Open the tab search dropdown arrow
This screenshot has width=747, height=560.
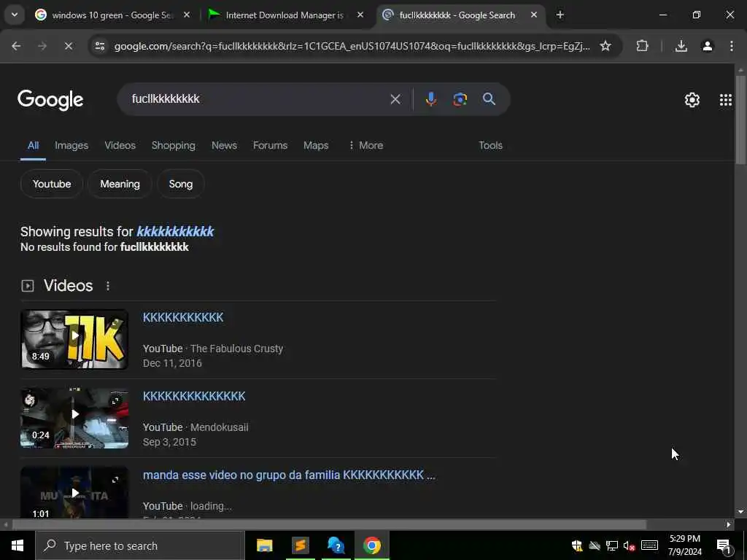coord(15,15)
